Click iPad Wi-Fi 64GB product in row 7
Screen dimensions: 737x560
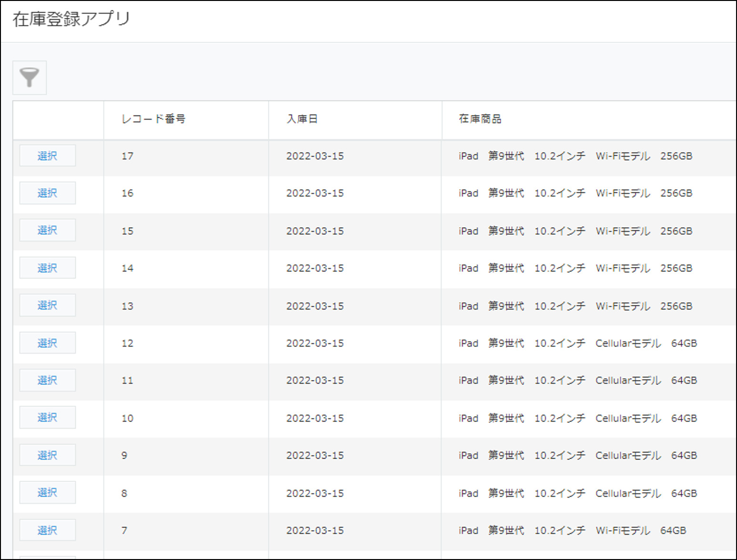coord(572,530)
